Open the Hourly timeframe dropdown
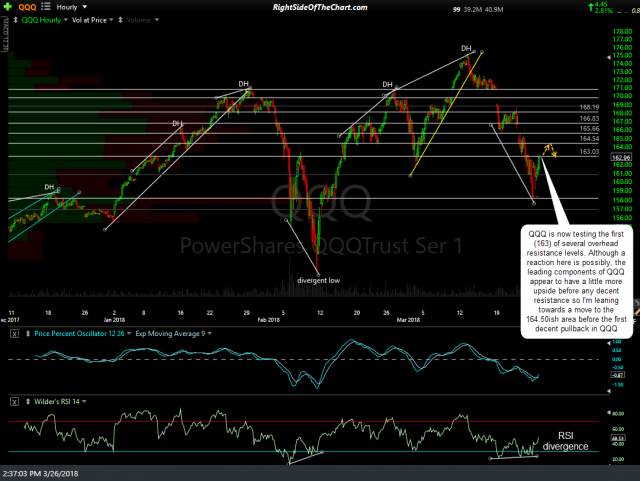This screenshot has width=640, height=481. point(71,7)
